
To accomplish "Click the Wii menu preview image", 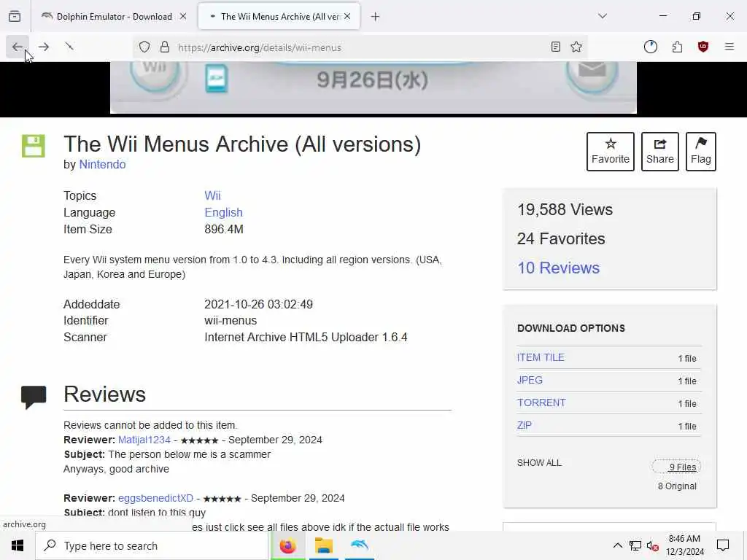I will 373,87.
